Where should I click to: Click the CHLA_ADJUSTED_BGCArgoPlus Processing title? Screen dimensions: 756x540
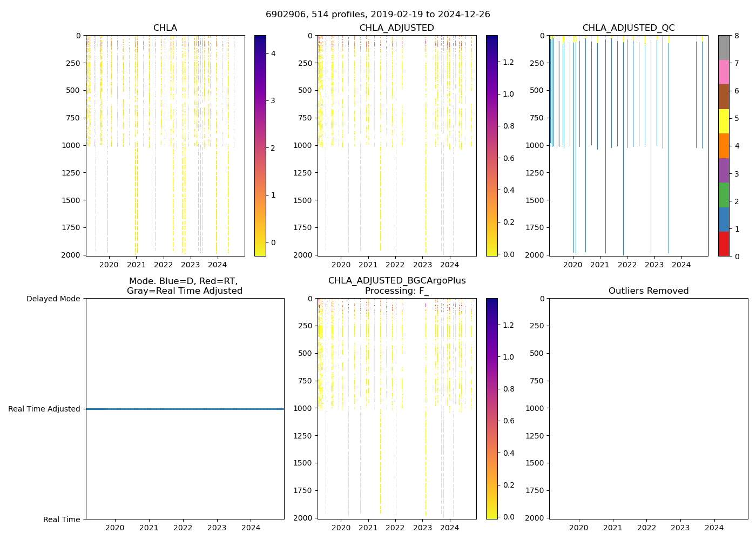click(396, 286)
